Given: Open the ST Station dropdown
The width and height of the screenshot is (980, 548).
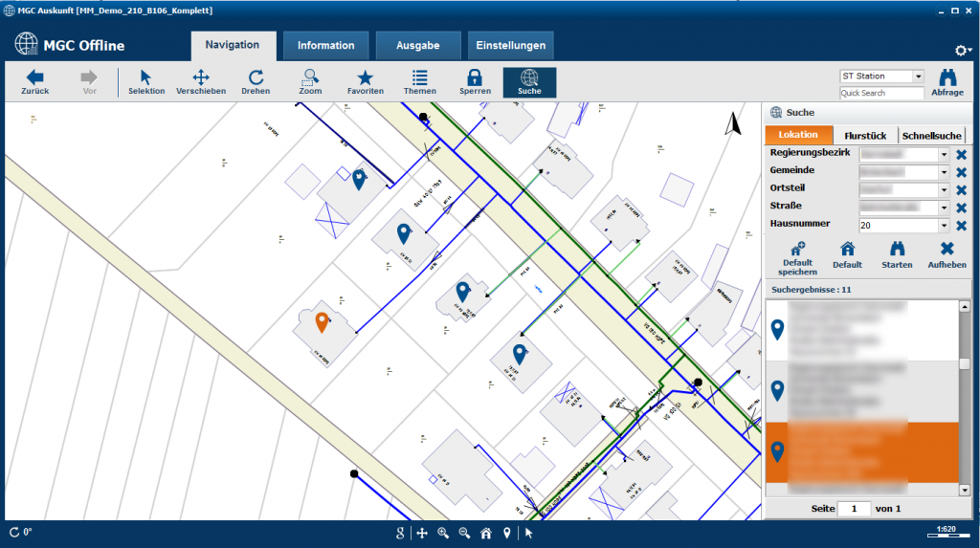Looking at the screenshot, I should coord(918,77).
